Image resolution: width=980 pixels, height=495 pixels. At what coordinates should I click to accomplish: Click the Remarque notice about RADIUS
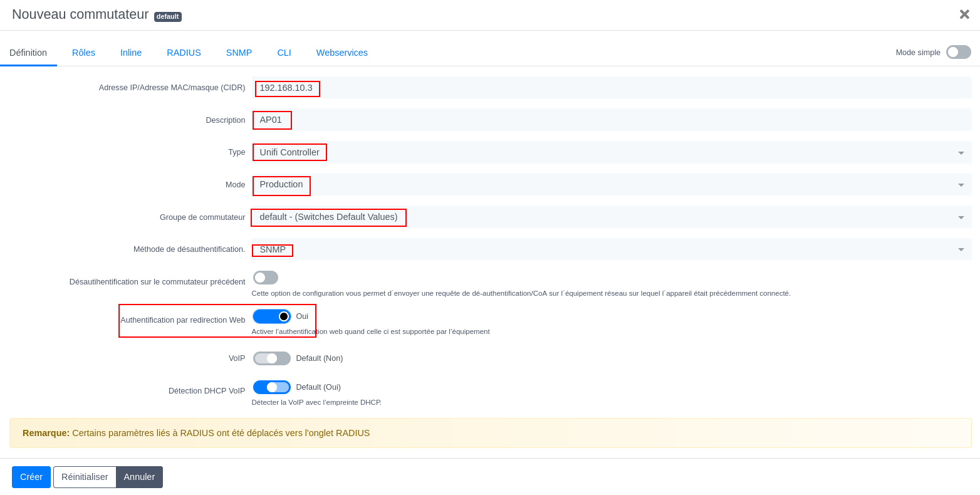pyautogui.click(x=491, y=433)
